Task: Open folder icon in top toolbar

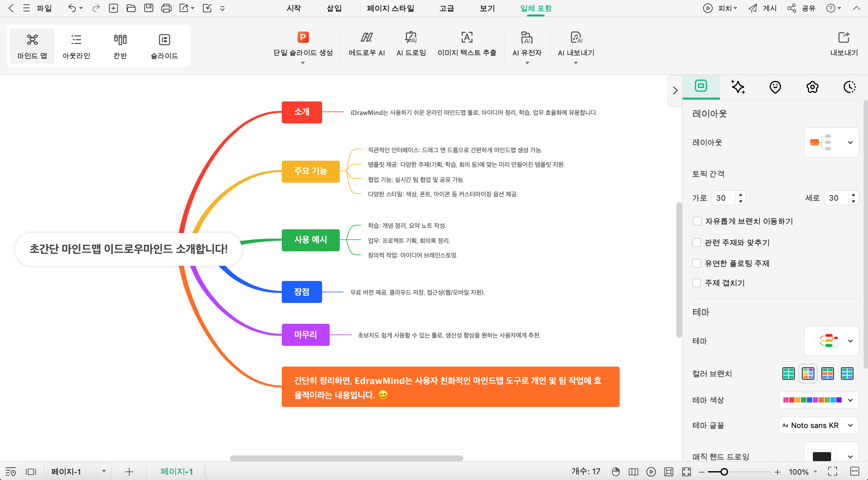Action: (x=131, y=8)
